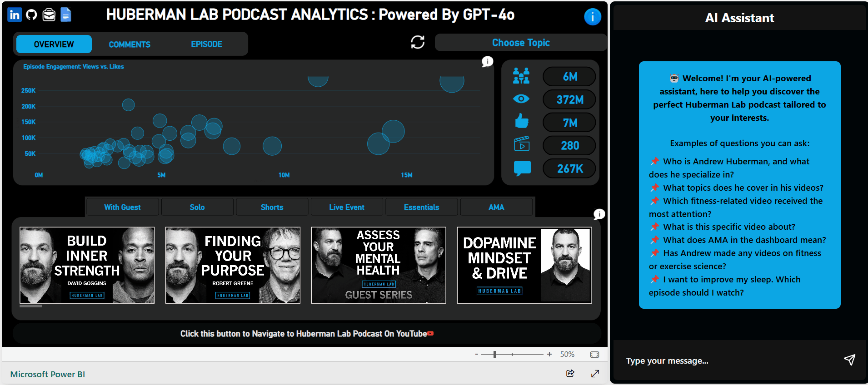
Task: Open Dopamine Mindset & Drive thumbnail
Action: pos(524,265)
